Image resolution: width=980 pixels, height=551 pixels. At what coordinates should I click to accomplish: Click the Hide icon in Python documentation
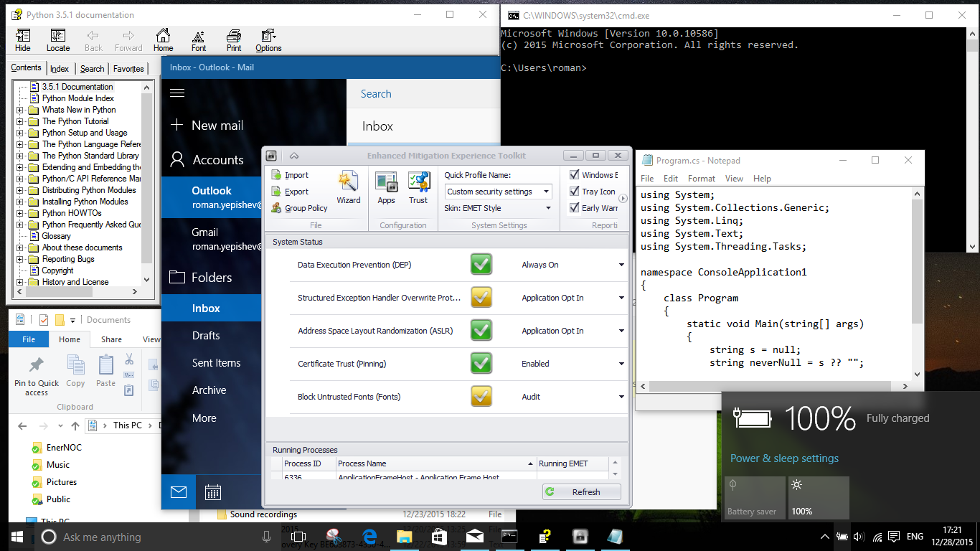point(23,41)
